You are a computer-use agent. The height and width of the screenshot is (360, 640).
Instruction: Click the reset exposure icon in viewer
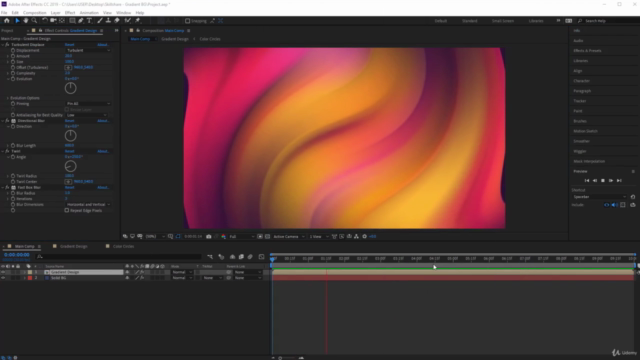364,236
